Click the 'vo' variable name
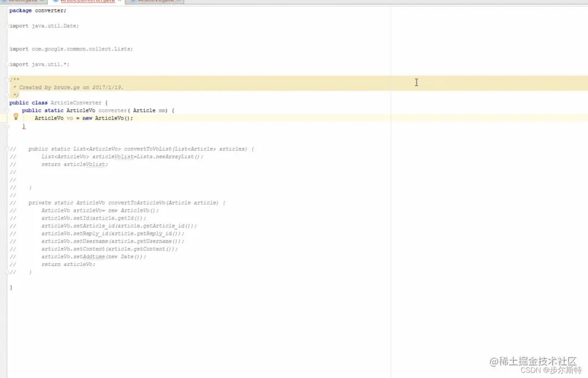The image size is (588, 378). click(70, 119)
